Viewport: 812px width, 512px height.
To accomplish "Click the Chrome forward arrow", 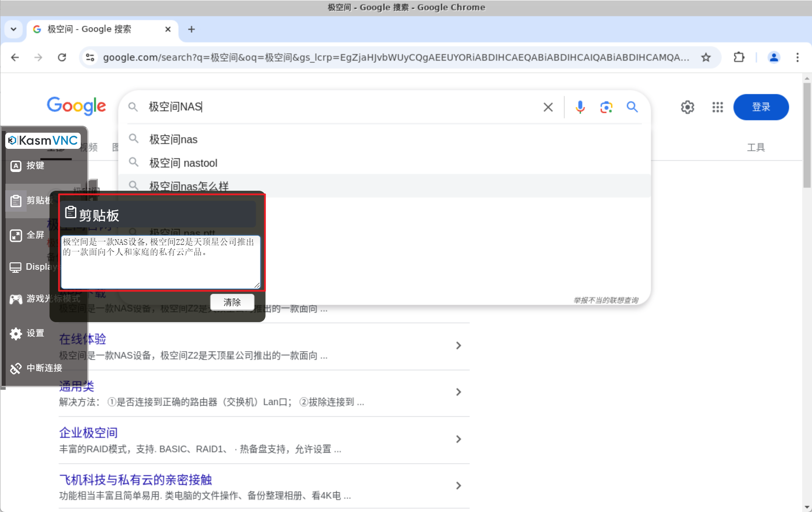I will pyautogui.click(x=38, y=57).
